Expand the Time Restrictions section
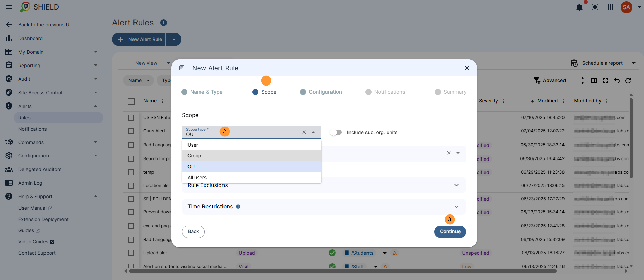This screenshot has height=280, width=644. tap(457, 207)
